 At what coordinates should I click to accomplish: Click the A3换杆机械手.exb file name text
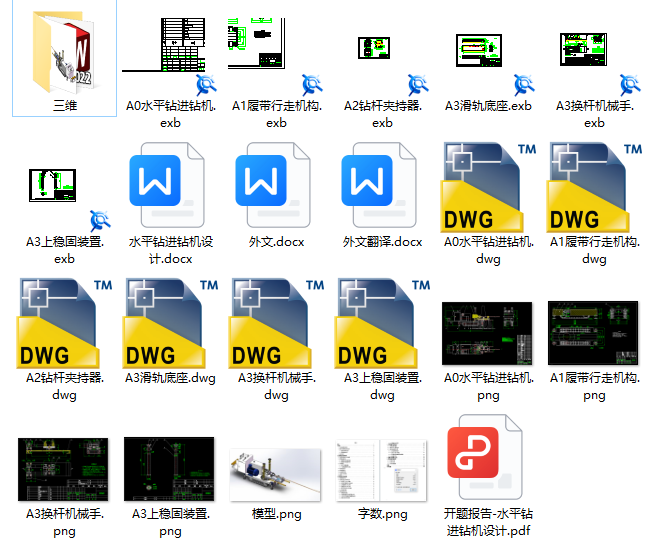pos(595,114)
